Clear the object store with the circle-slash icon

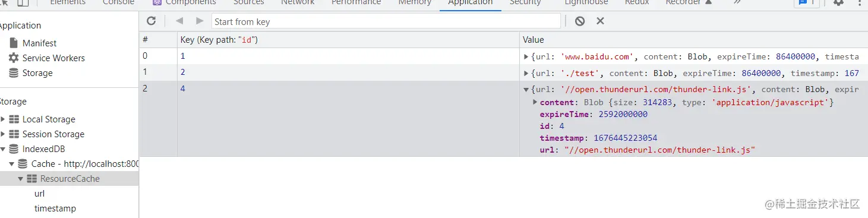[x=580, y=21]
